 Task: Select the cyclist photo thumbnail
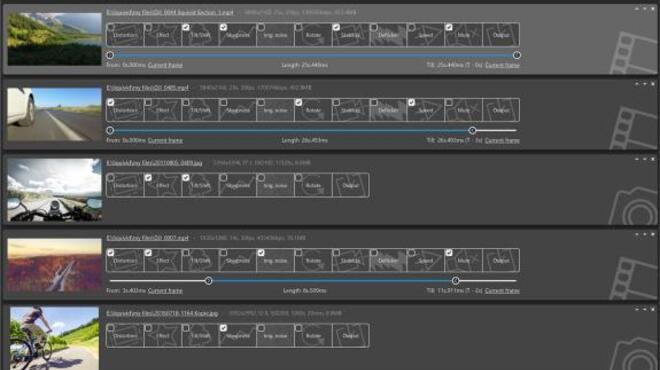54,338
